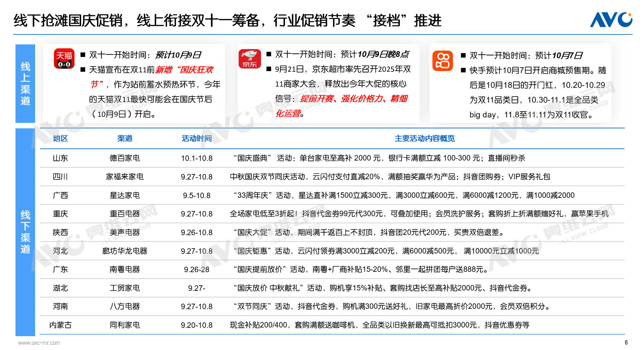Click the page number 6
The width and height of the screenshot is (644, 350).
tap(626, 343)
